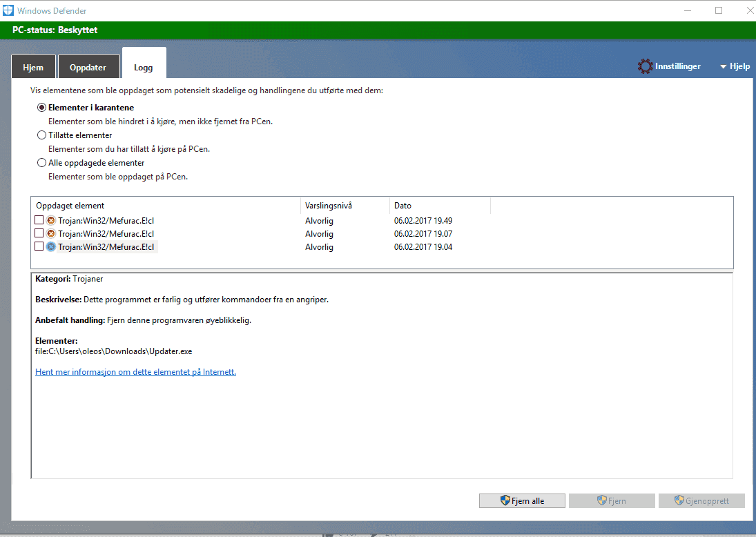Click Alvorlig level in the 19.04 row
Image resolution: width=756 pixels, height=537 pixels.
point(319,247)
